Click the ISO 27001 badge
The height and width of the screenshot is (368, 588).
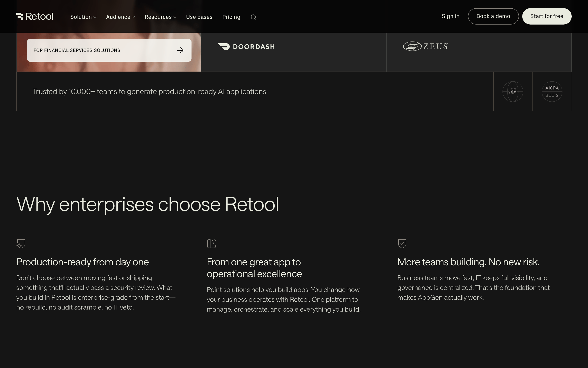513,92
